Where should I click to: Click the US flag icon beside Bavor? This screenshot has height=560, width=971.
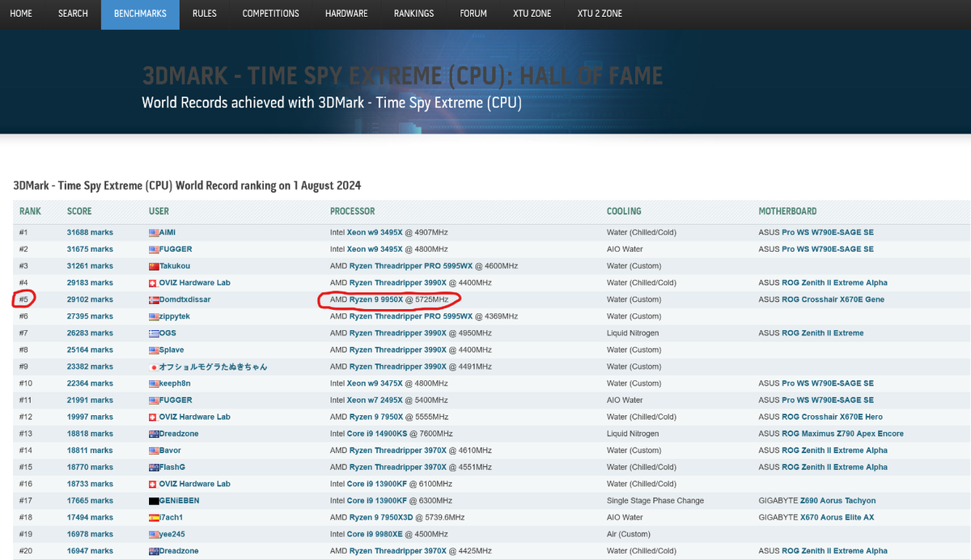(154, 451)
